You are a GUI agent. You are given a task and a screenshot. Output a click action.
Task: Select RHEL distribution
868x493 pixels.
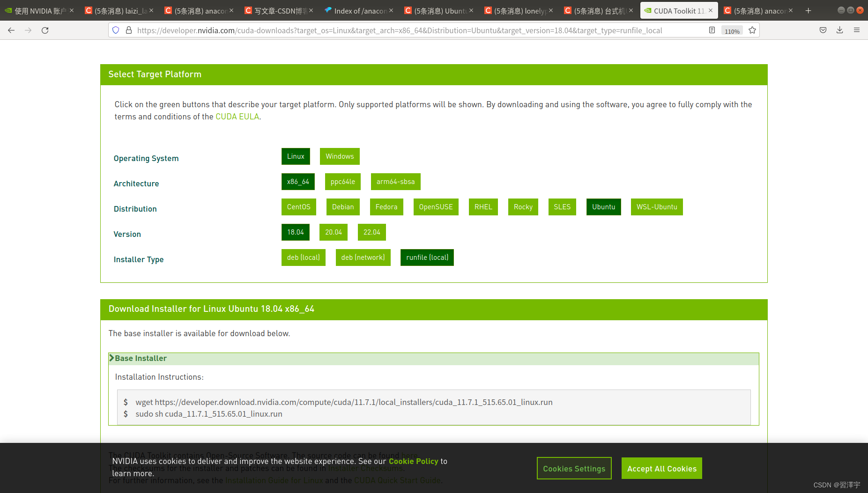pos(483,207)
